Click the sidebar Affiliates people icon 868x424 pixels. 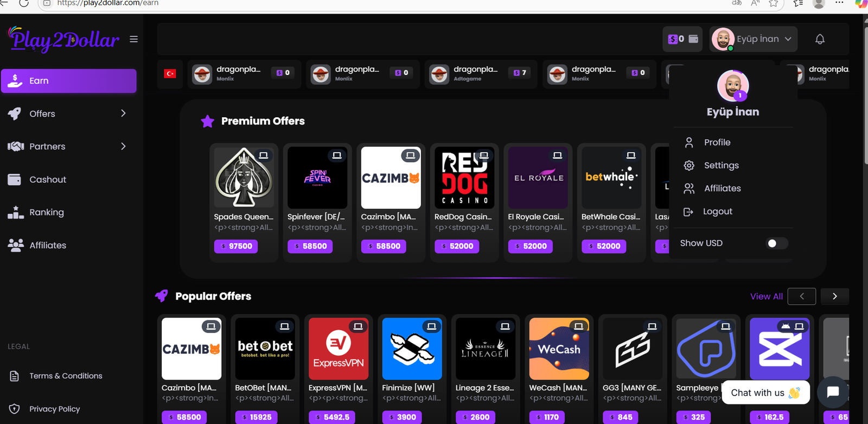(x=16, y=245)
